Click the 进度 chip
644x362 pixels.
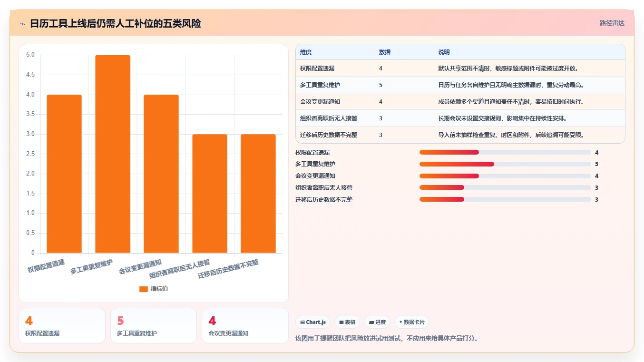pyautogui.click(x=377, y=322)
